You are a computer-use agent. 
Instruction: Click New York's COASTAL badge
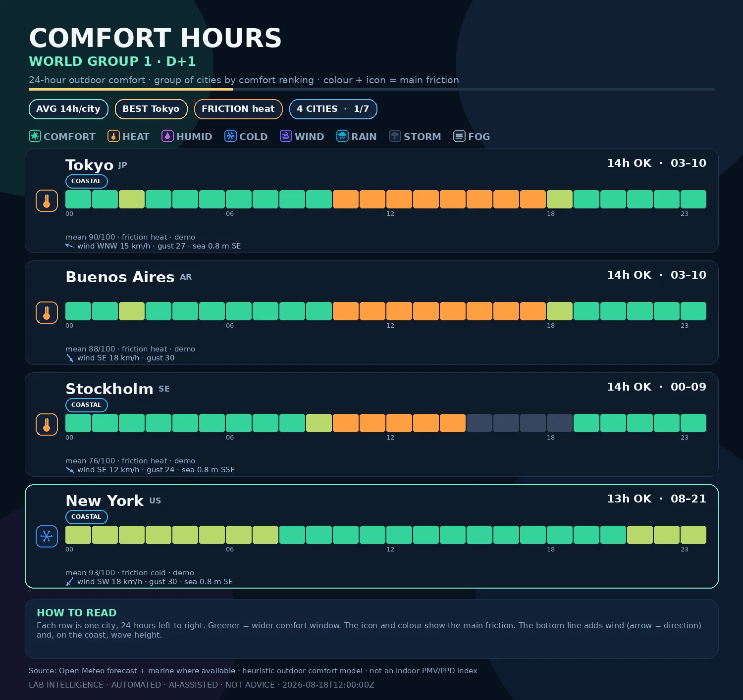point(87,517)
